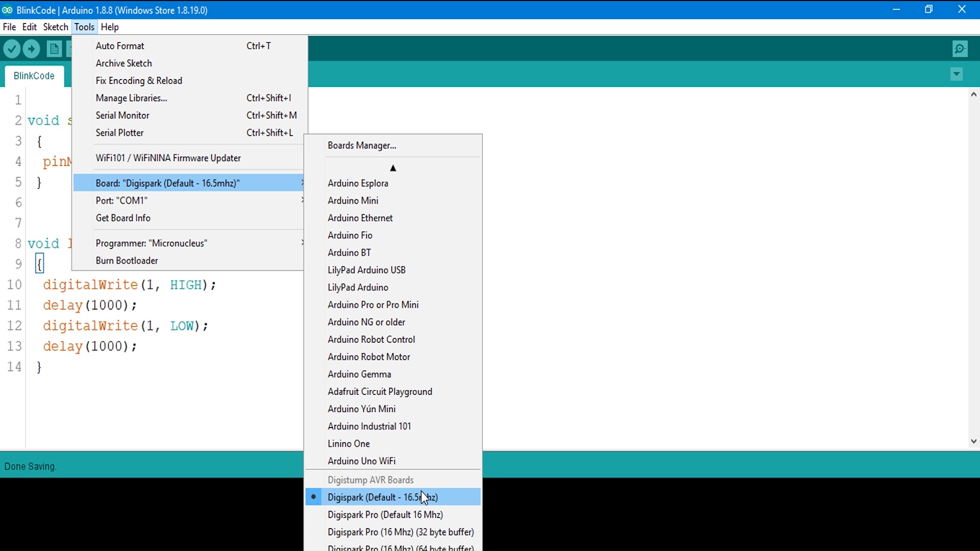Open the Edit menu
This screenshot has height=551, width=980.
pos(30,27)
